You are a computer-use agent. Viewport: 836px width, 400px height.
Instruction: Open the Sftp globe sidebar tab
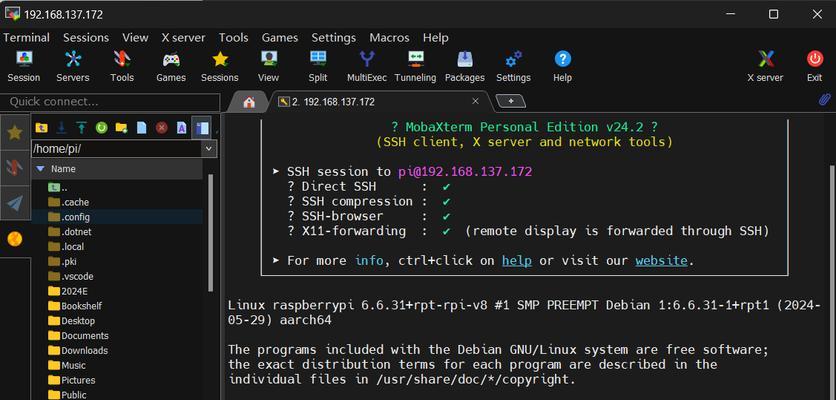click(x=14, y=239)
